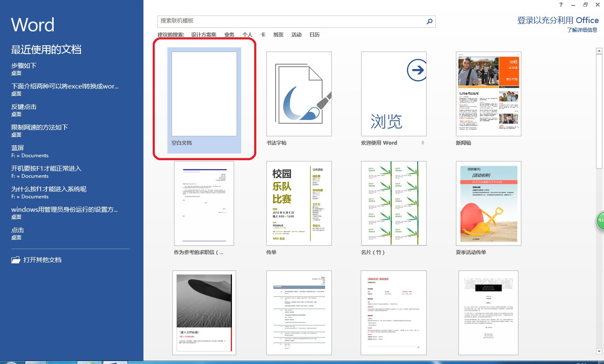Viewport: 604px width, 364px height.
Task: Pick the 作为参考的求职信 cover letter template
Action: (204, 208)
